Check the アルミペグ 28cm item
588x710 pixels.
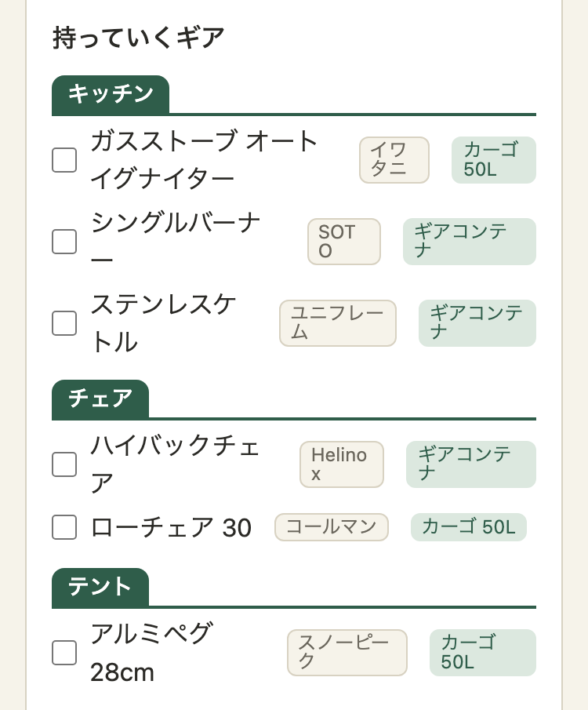coord(64,653)
